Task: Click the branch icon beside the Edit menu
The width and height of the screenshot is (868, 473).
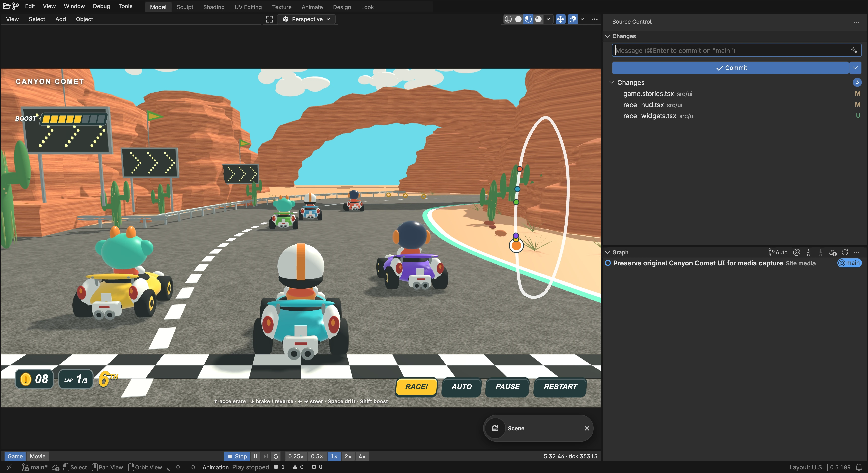Action: click(x=16, y=6)
